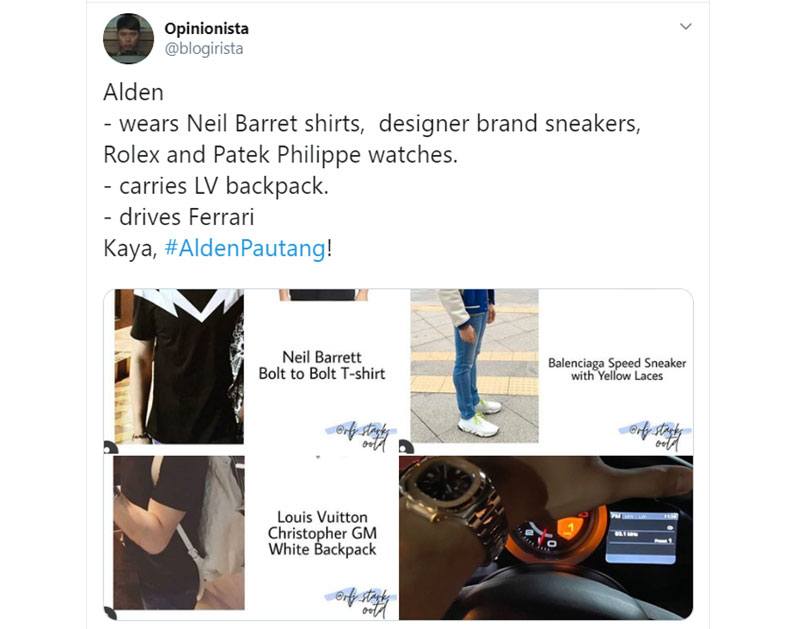The height and width of the screenshot is (629, 796).
Task: Open the Louis Vuitton backpack image
Action: point(251,538)
